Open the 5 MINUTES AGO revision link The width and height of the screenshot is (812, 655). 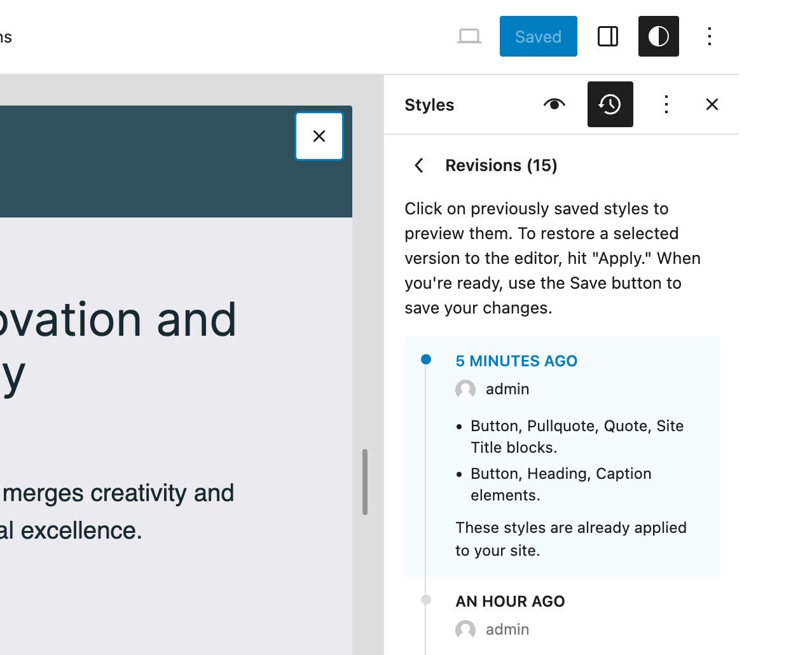click(516, 361)
